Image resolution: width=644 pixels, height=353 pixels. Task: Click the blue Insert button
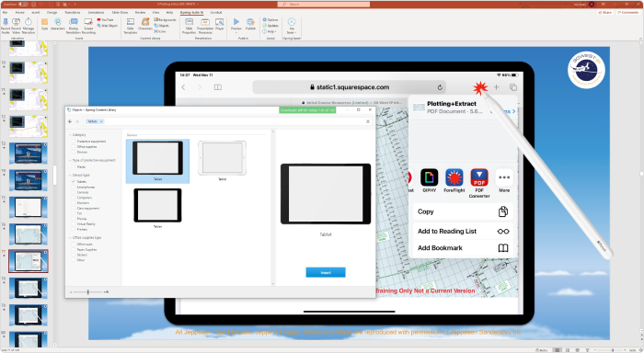[x=326, y=272]
